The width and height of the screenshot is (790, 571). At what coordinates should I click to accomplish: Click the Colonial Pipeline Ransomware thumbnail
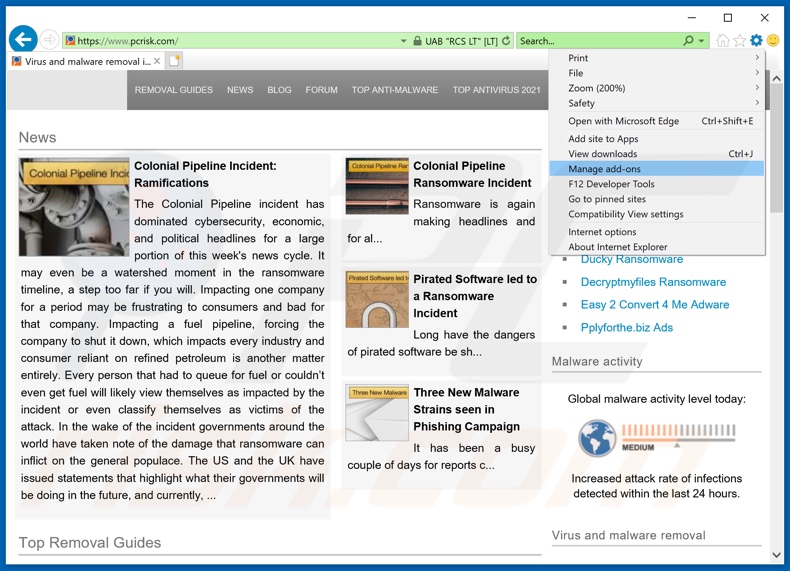pos(377,186)
